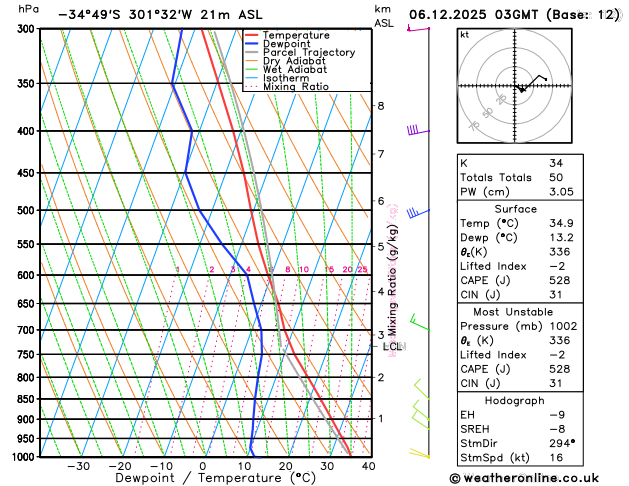629x486 pixels.
Task: Click the '400' pressure level label
Action: click(x=28, y=131)
